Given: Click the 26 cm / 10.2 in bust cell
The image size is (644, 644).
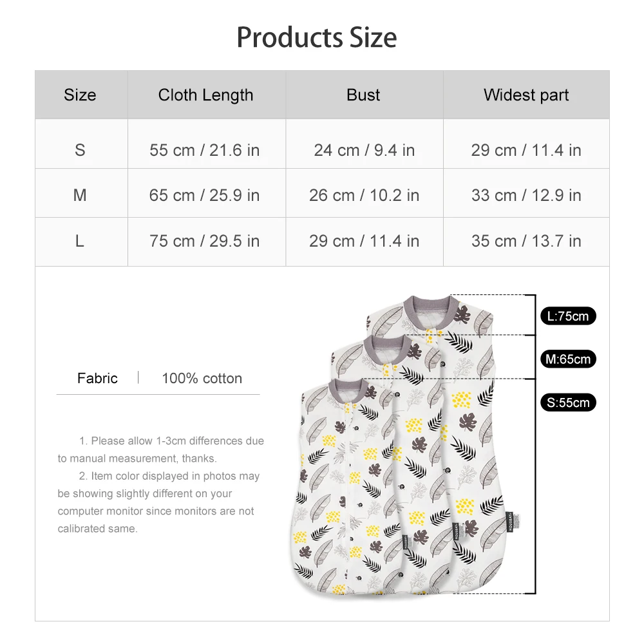Looking at the screenshot, I should point(364,195).
